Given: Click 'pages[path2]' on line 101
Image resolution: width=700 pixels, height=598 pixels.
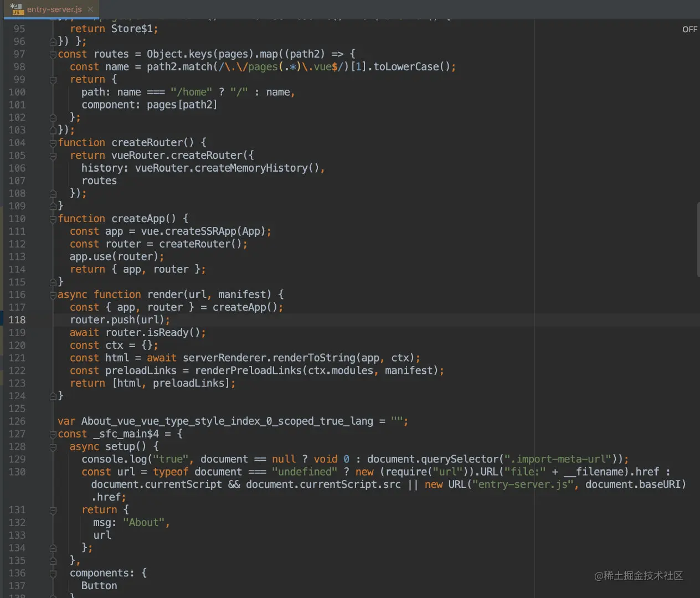Looking at the screenshot, I should pyautogui.click(x=182, y=105).
